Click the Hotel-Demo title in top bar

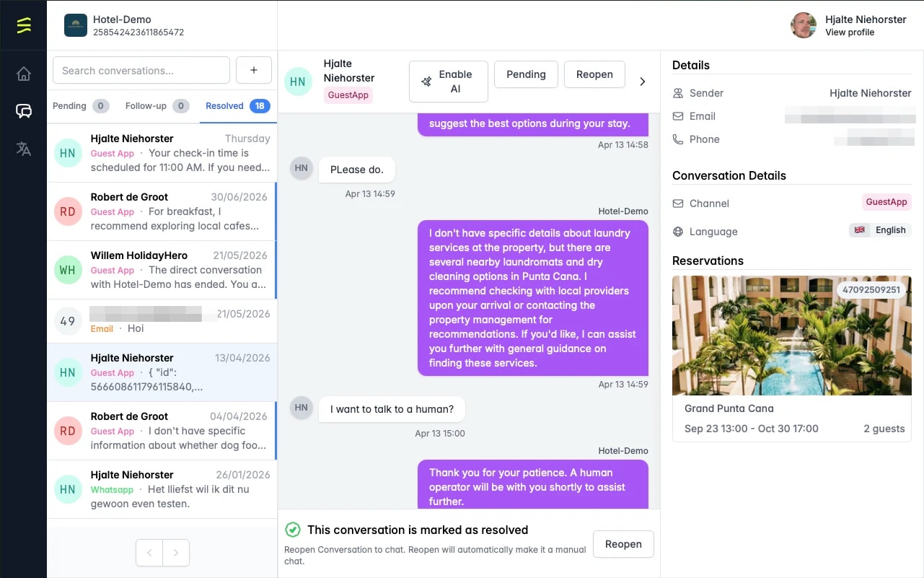pos(123,19)
